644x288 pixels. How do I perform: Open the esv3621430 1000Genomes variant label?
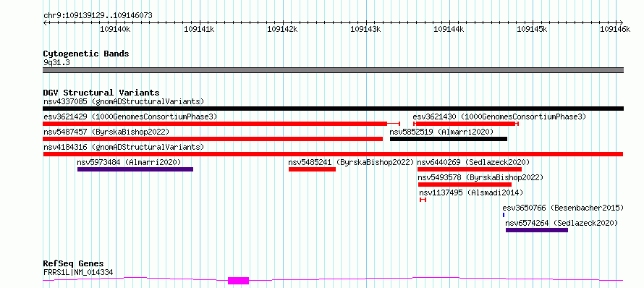tap(499, 117)
